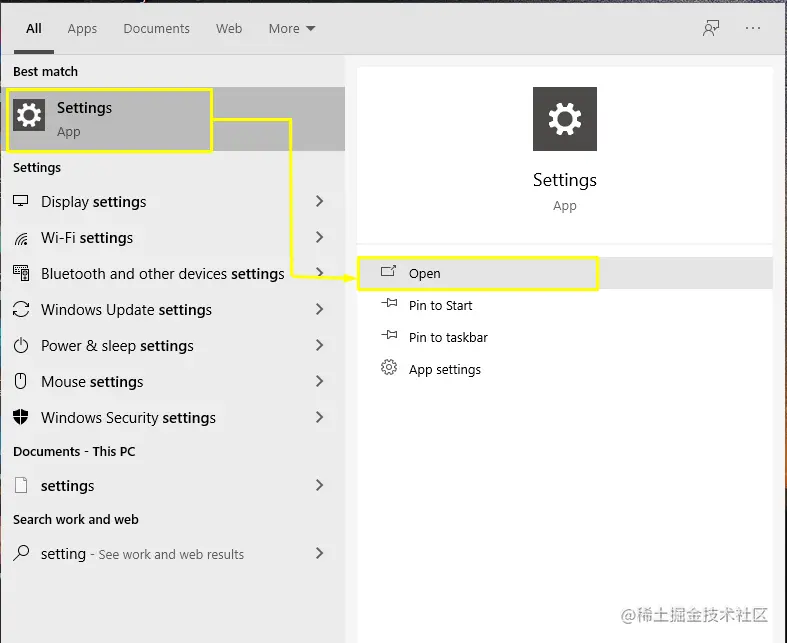787x643 pixels.
Task: Click the Settings gear icon in Best match
Action: 29,115
